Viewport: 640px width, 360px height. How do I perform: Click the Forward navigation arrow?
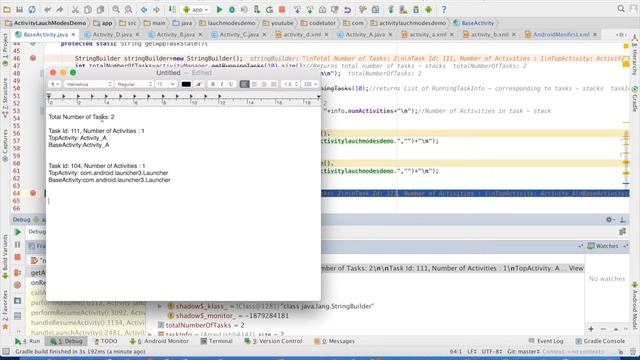pyautogui.click(x=156, y=9)
